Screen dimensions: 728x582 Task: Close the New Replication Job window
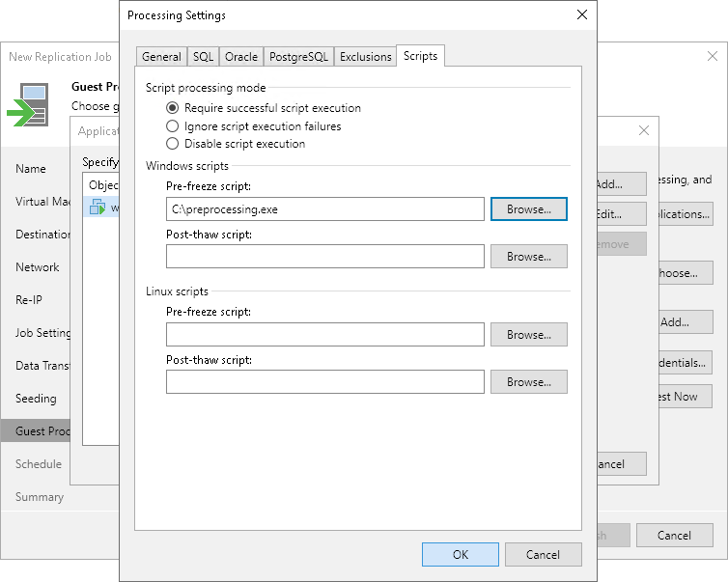tap(713, 57)
